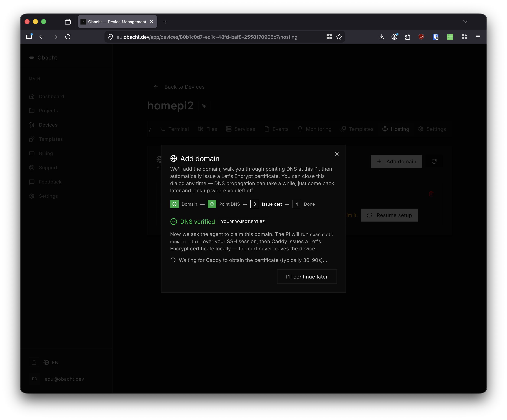
Task: Click the certificate waiting spinner icon
Action: (173, 260)
